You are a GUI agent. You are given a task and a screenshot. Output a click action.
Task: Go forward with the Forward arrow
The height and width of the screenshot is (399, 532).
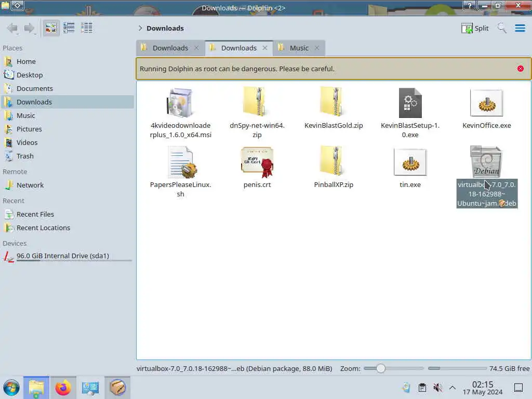pos(30,28)
